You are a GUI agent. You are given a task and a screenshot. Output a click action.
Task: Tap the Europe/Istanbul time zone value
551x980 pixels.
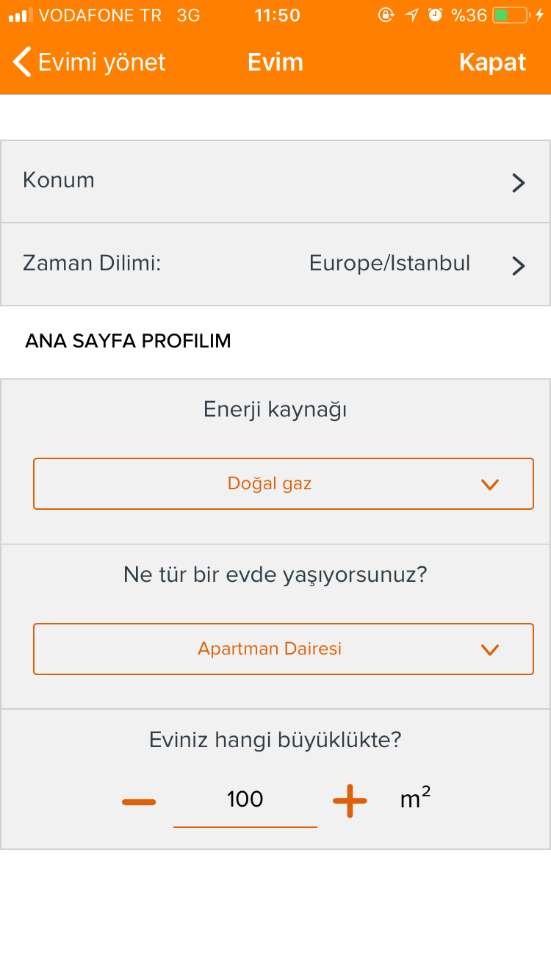(389, 263)
